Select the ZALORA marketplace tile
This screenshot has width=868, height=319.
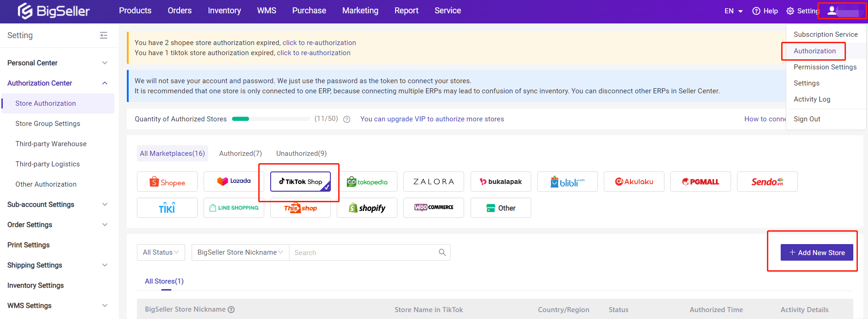pyautogui.click(x=434, y=182)
